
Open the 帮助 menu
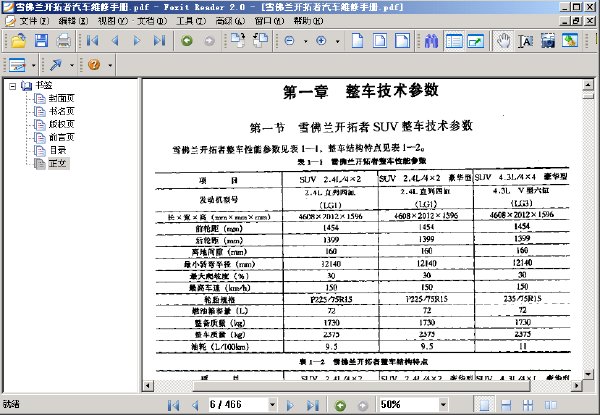click(308, 21)
